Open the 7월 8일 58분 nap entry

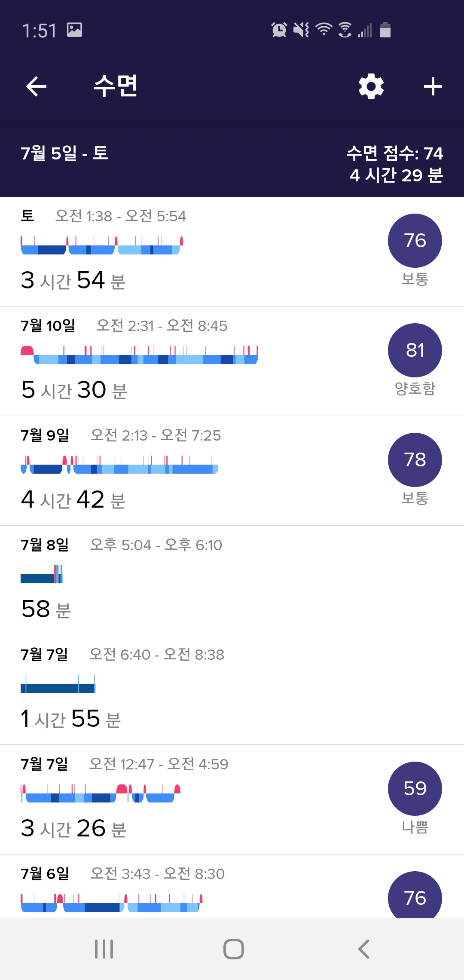[x=232, y=580]
